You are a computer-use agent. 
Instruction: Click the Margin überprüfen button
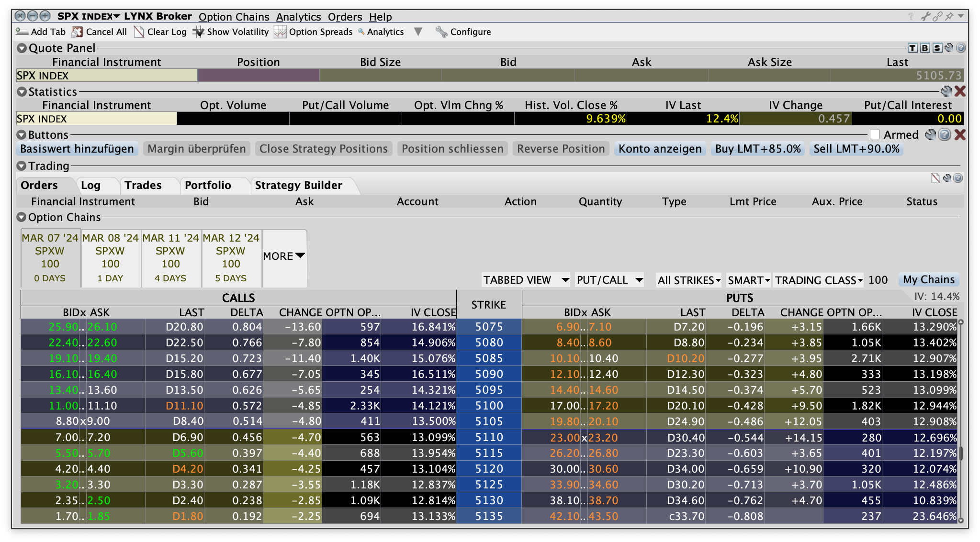(x=197, y=149)
